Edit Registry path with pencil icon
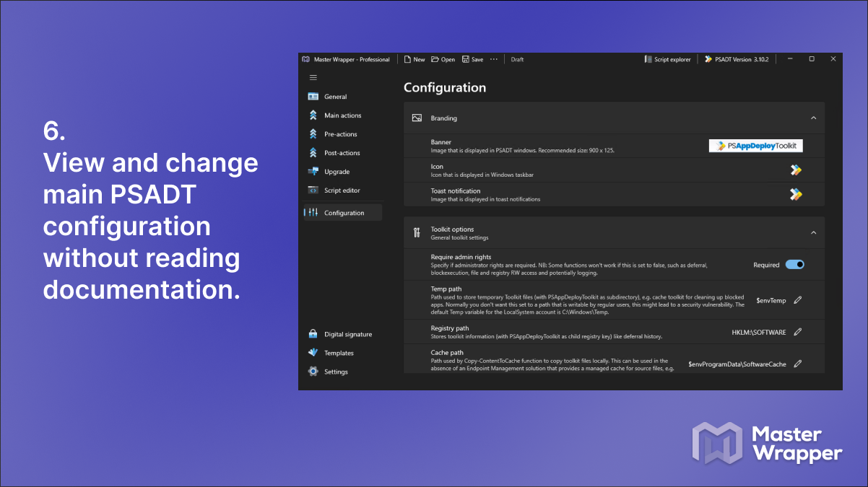 click(x=797, y=332)
